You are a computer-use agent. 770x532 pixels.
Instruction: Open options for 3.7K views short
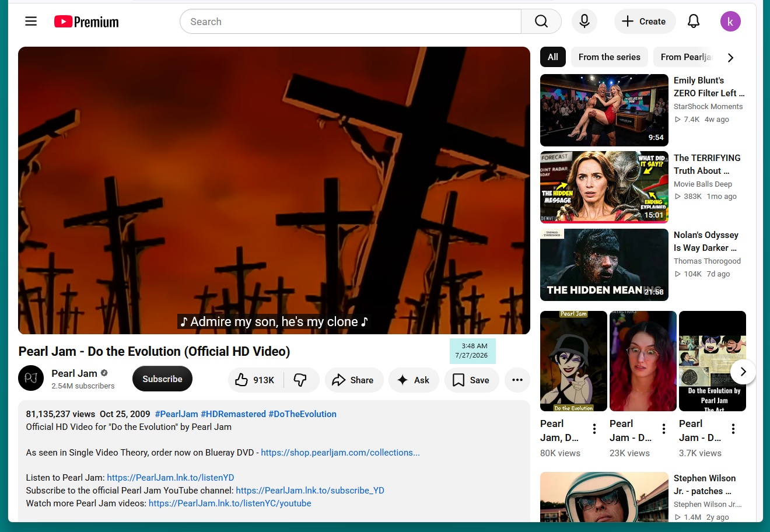733,429
